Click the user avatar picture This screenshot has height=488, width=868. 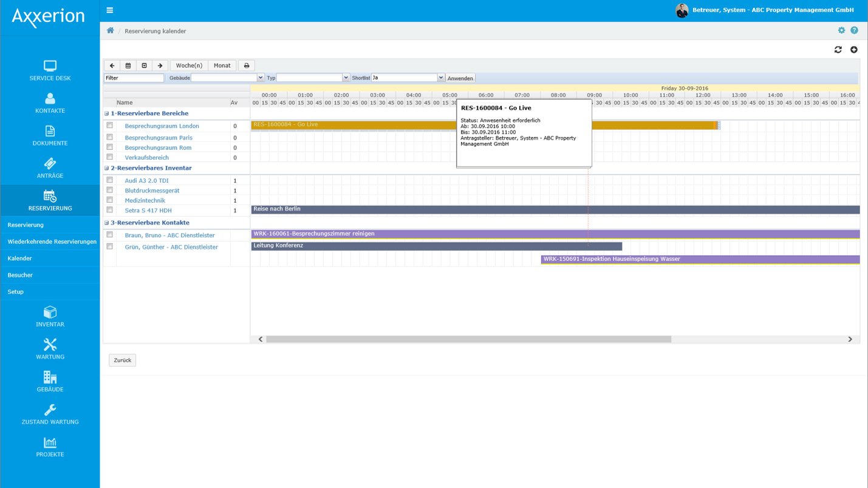pos(682,10)
